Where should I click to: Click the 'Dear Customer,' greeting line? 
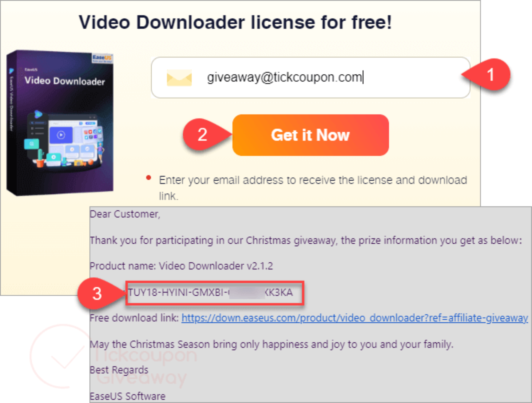point(125,214)
